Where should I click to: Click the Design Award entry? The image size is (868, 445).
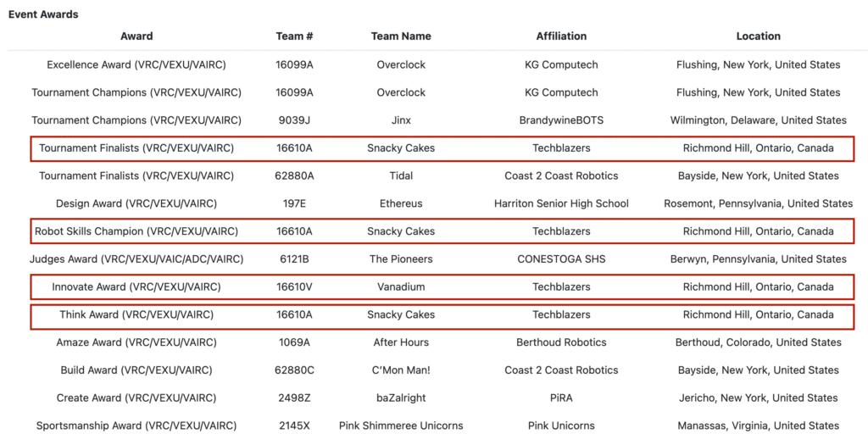coord(136,203)
